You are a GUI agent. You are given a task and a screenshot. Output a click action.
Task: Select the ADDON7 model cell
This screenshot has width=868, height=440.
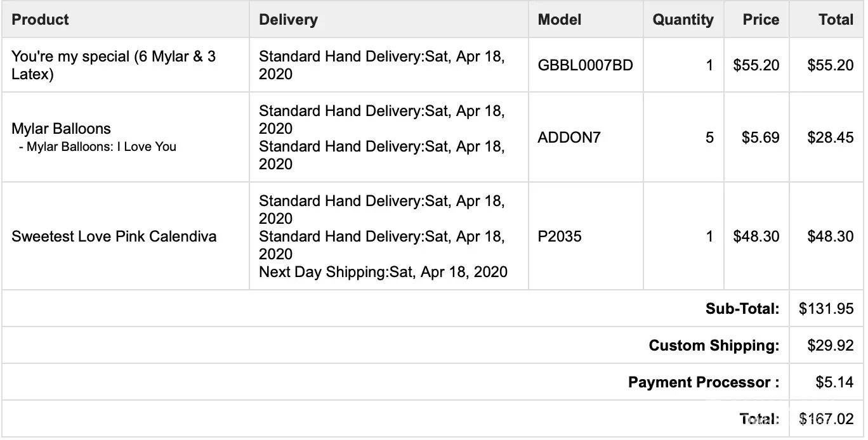569,138
